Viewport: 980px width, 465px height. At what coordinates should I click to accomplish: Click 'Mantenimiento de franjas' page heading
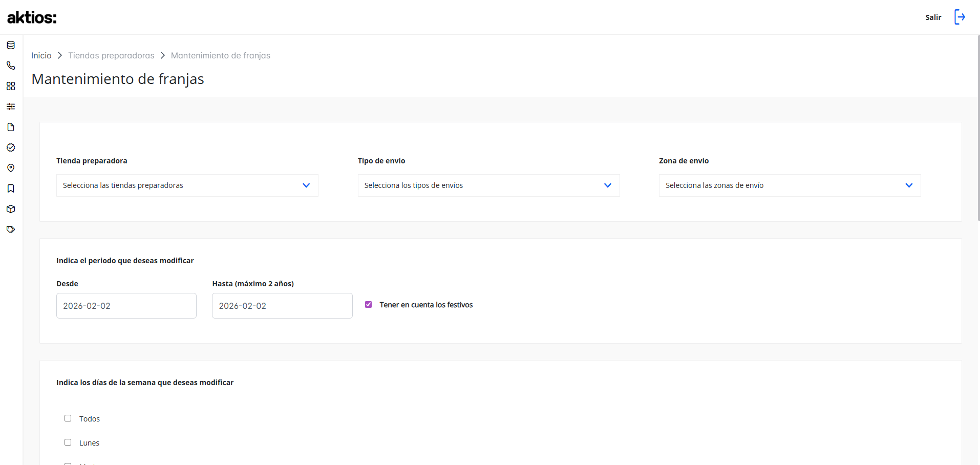(118, 79)
